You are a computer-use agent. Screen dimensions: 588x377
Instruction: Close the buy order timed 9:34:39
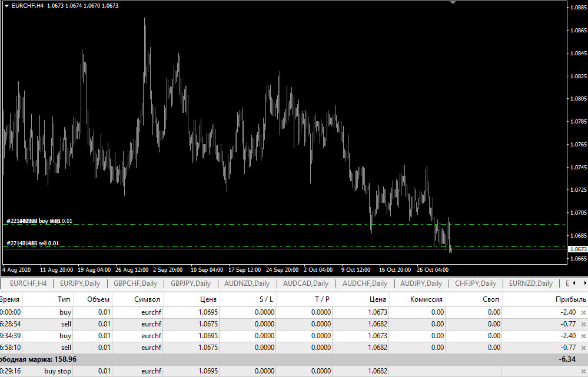click(583, 336)
